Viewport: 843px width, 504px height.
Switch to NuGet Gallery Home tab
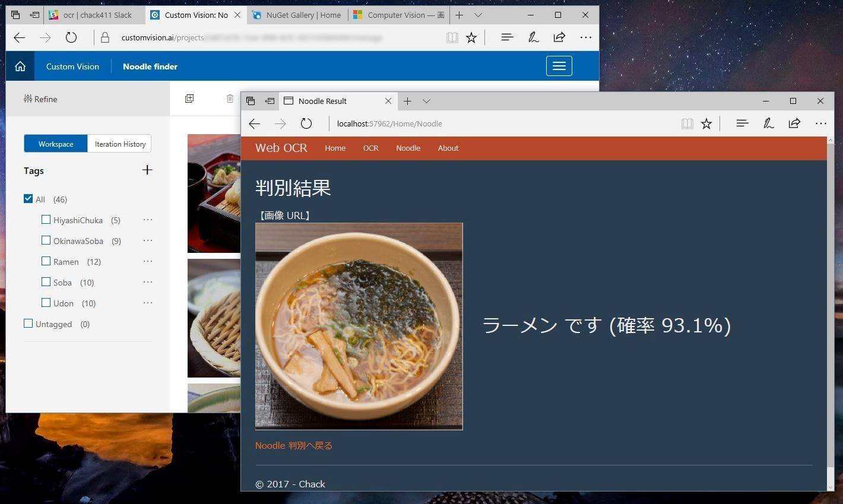[x=296, y=15]
